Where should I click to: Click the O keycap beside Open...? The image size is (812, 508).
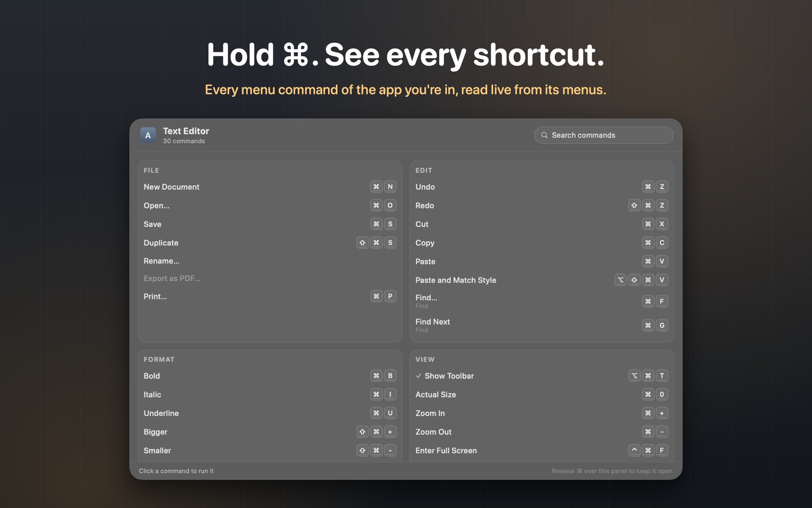[390, 205]
